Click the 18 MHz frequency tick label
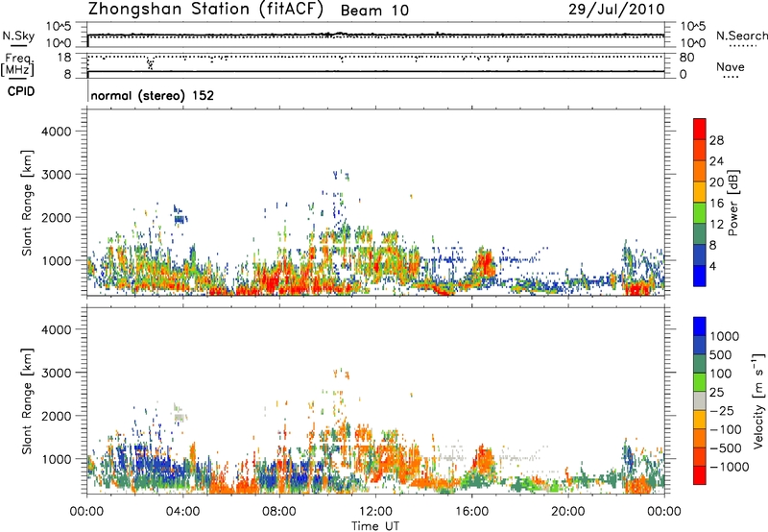The width and height of the screenshot is (768, 532). (63, 58)
